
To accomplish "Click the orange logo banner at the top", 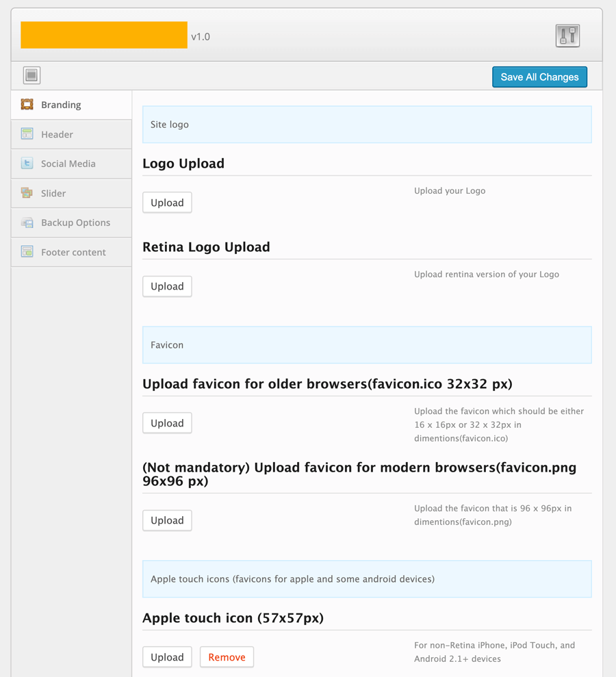I will tap(103, 35).
